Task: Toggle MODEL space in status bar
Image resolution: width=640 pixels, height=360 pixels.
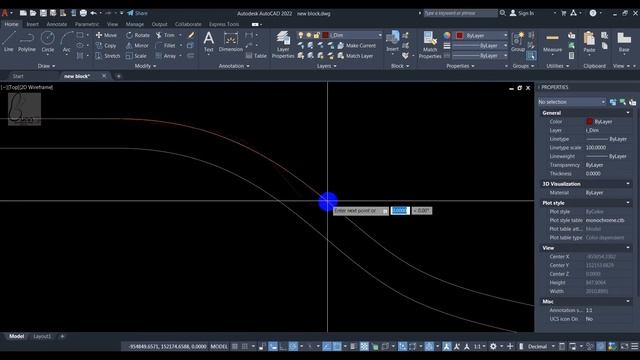Action: [x=219, y=347]
